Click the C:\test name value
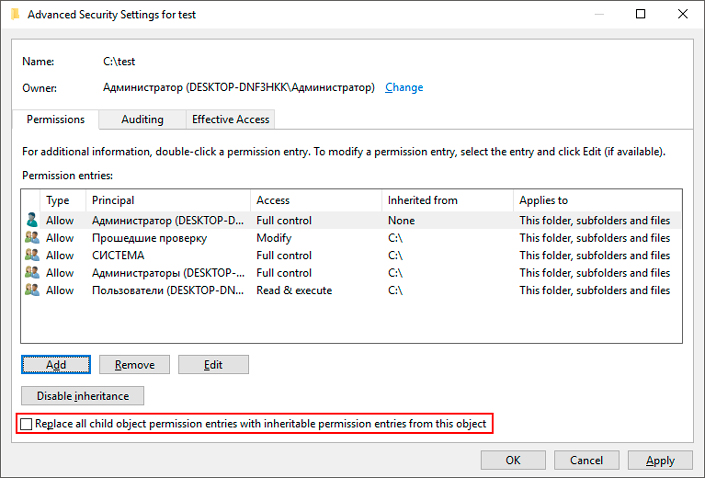Screen dimensions: 705x478 click(119, 61)
